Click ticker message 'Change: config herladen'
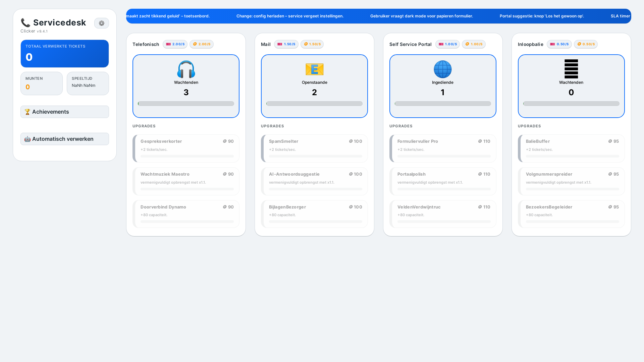The width and height of the screenshot is (644, 362). 290,16
